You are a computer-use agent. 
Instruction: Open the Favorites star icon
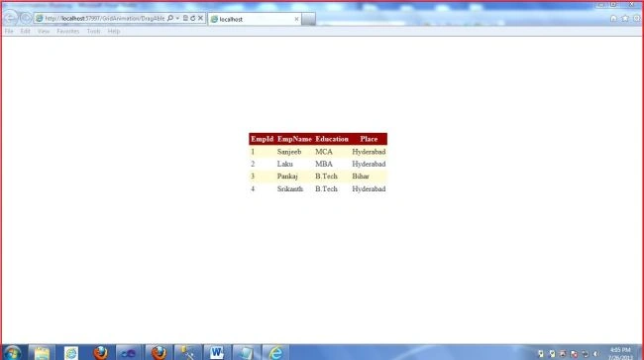coord(625,19)
